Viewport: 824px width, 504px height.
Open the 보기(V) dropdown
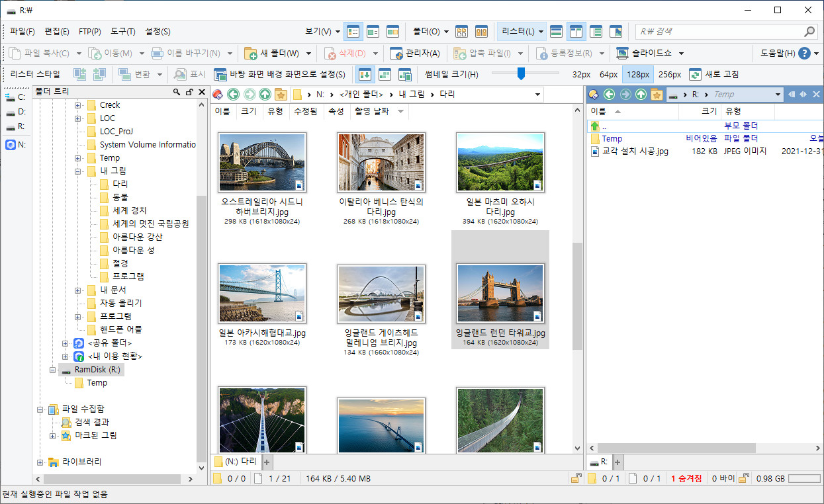(323, 31)
